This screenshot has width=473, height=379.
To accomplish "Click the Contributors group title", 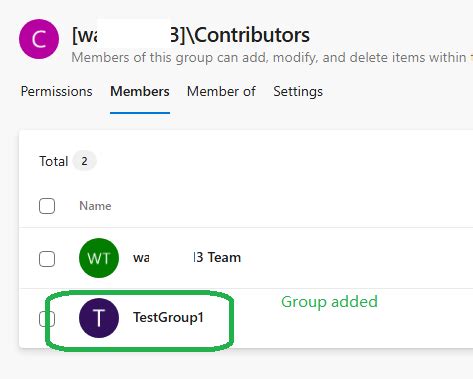I will tap(191, 35).
